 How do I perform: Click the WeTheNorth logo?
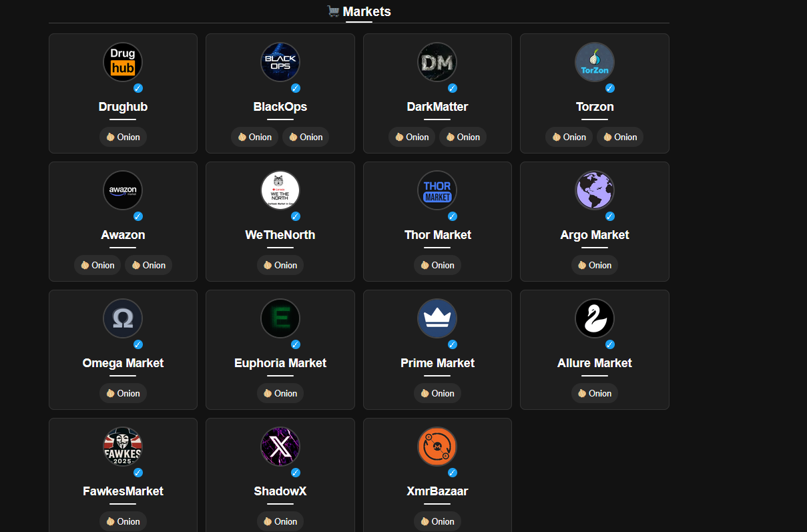(280, 190)
